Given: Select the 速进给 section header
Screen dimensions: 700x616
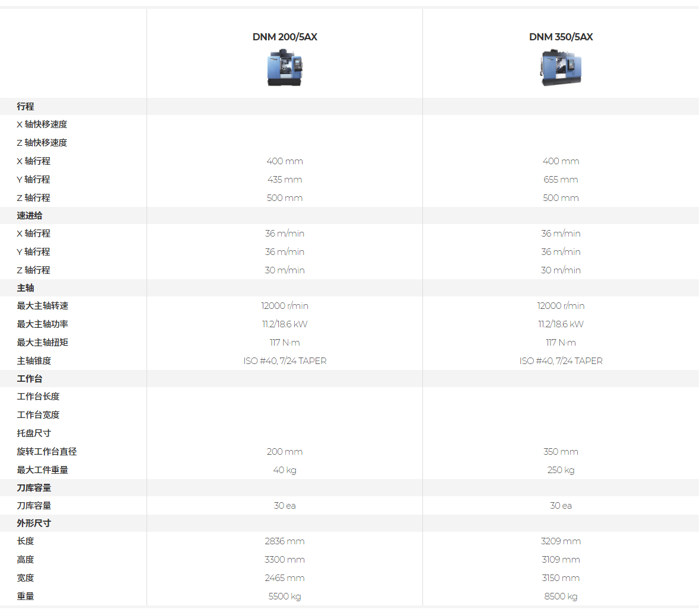Looking at the screenshot, I should [x=30, y=215].
